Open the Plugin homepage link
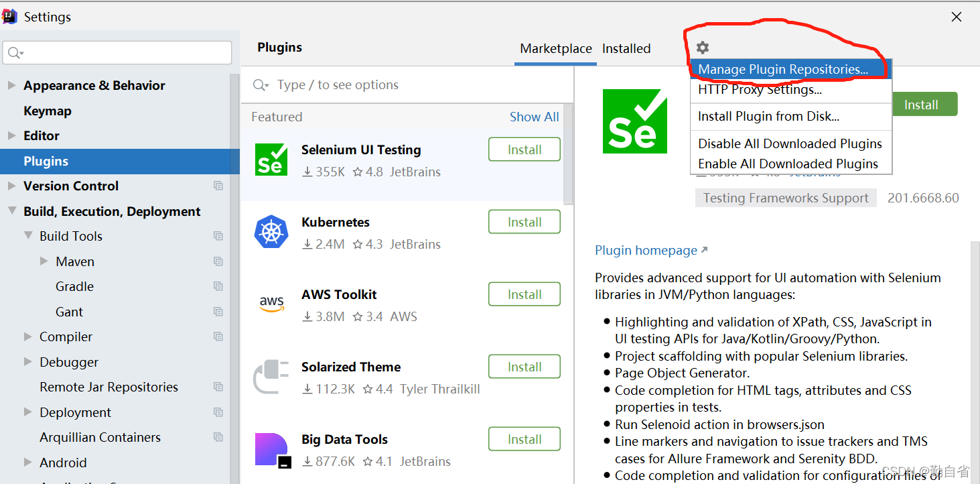 [651, 250]
